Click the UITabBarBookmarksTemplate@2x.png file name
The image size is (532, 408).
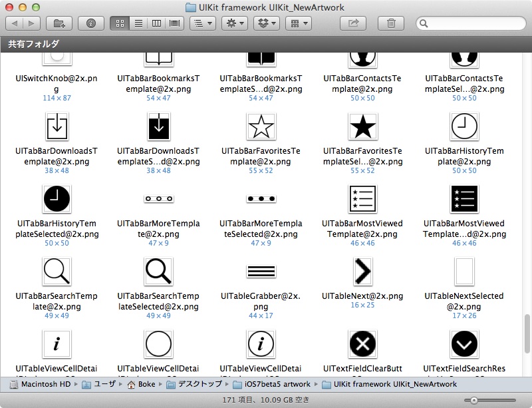click(x=158, y=84)
